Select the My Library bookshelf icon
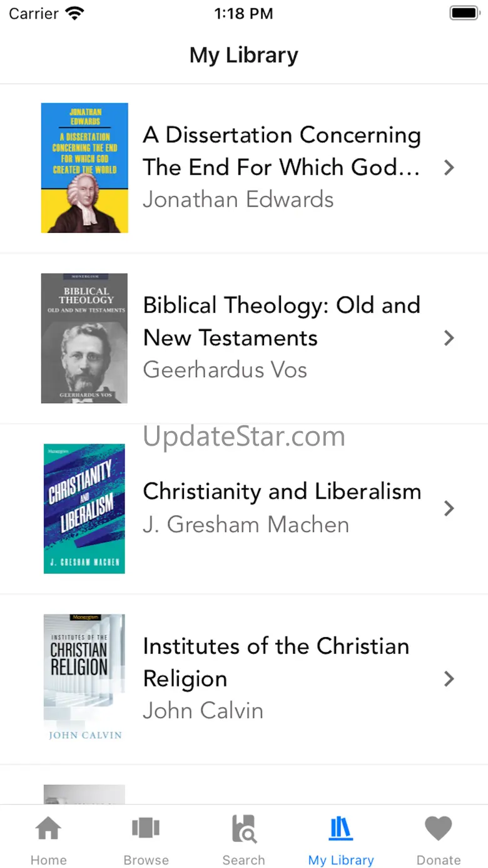Image resolution: width=488 pixels, height=868 pixels. point(341,830)
